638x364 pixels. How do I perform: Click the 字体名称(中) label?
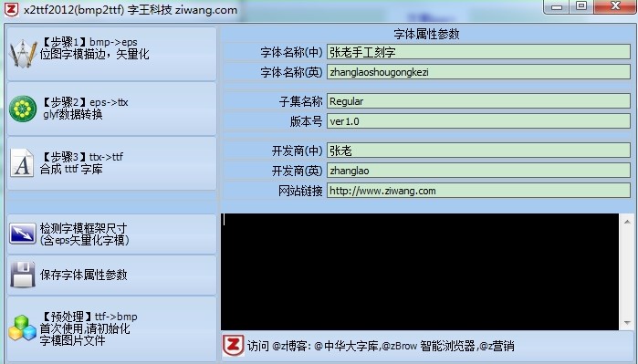(x=291, y=52)
